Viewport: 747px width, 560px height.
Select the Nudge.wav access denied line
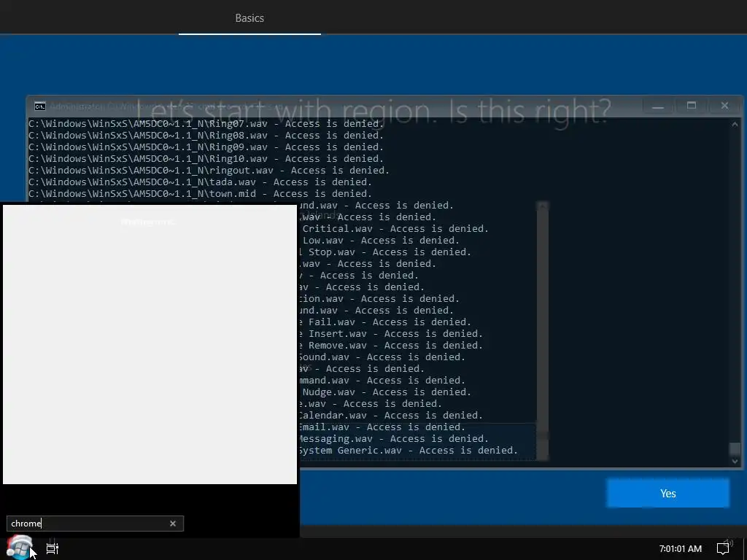(x=387, y=392)
